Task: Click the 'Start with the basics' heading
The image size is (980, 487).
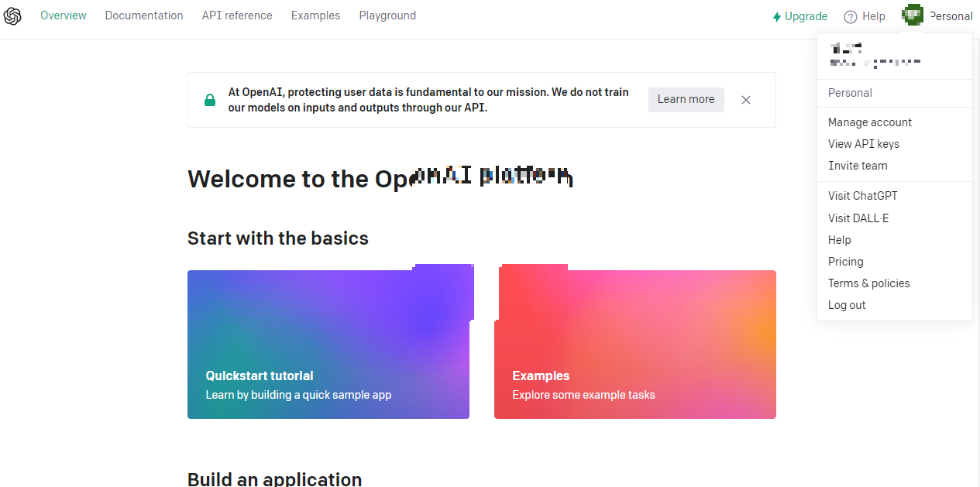Action: [x=278, y=238]
